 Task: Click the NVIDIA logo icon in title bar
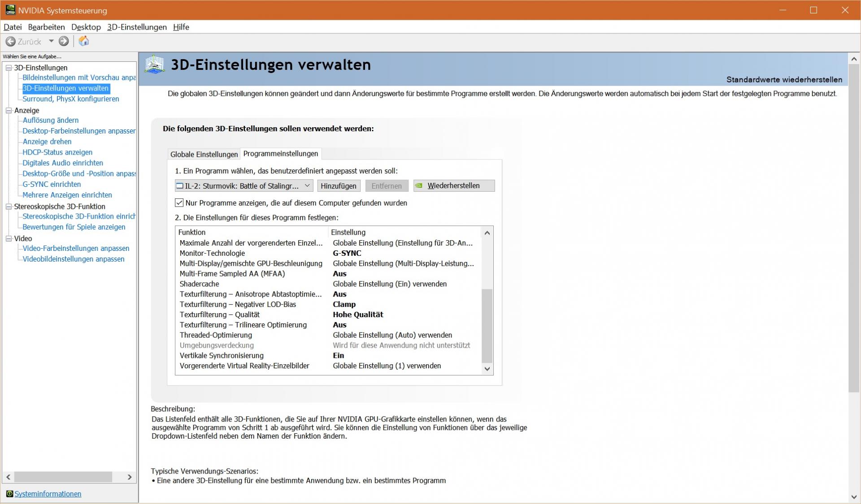[10, 10]
